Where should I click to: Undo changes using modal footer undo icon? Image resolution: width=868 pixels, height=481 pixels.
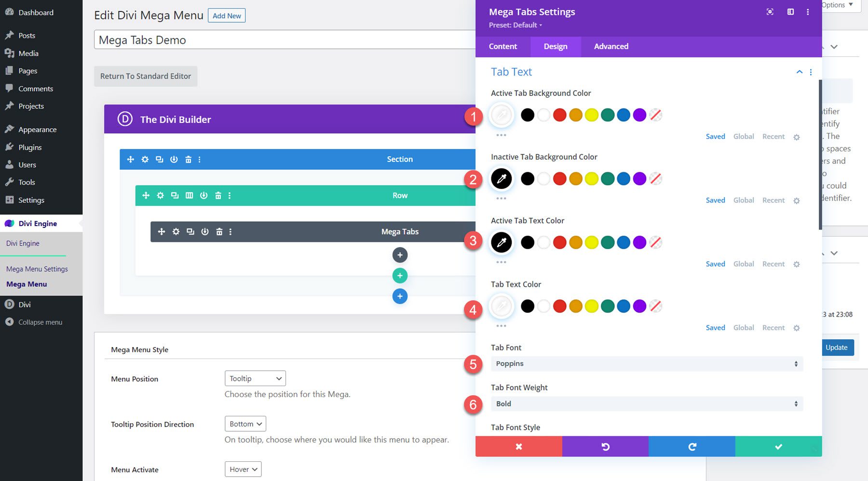tap(605, 446)
